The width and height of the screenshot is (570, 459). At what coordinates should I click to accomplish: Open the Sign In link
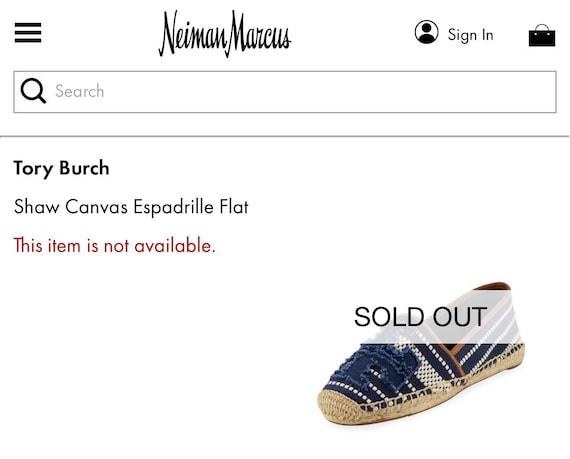tap(470, 35)
